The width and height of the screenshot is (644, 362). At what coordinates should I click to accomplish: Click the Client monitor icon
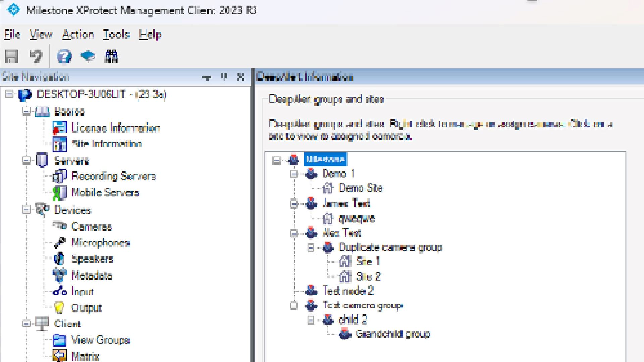(42, 324)
